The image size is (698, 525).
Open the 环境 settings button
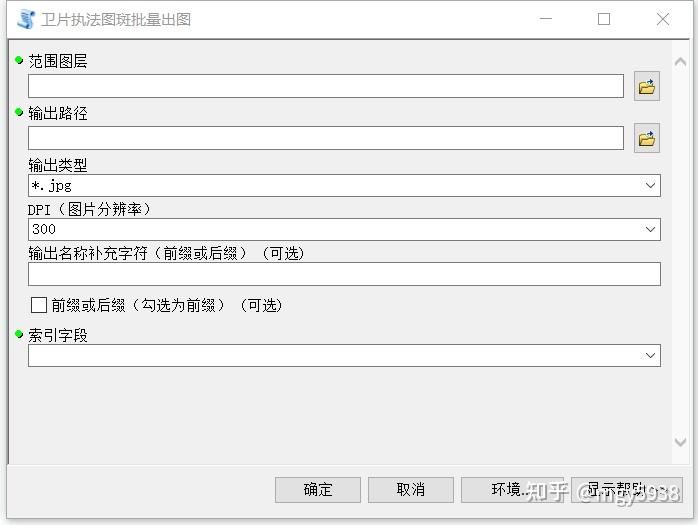pyautogui.click(x=512, y=490)
